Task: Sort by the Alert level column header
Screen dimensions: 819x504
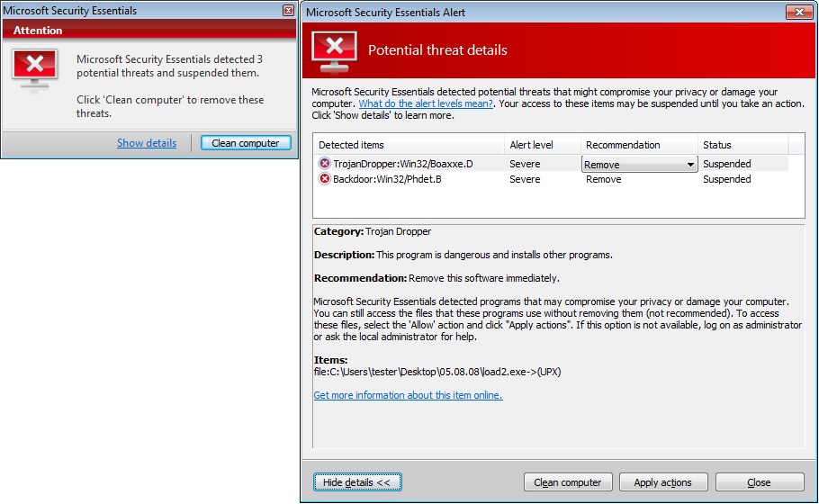Action: click(542, 145)
